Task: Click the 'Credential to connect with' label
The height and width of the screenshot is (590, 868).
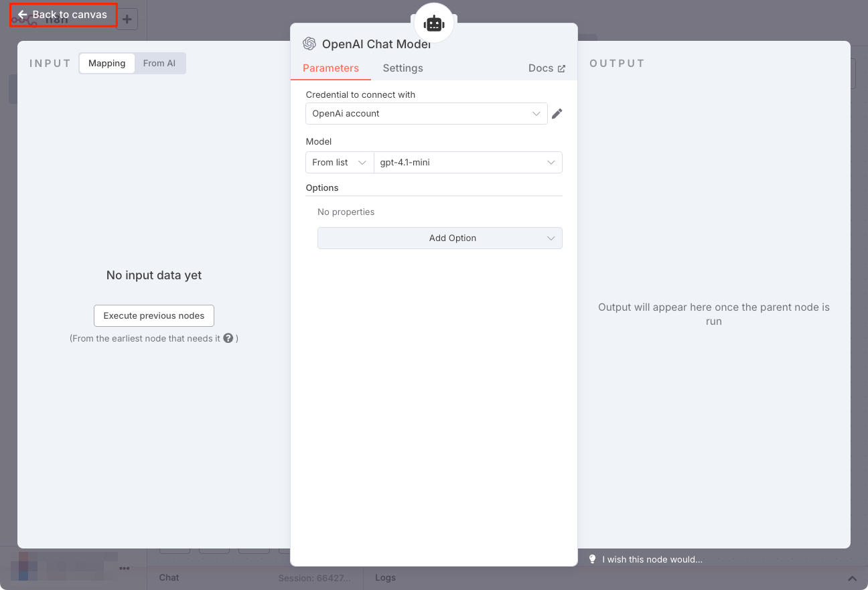Action: point(360,95)
